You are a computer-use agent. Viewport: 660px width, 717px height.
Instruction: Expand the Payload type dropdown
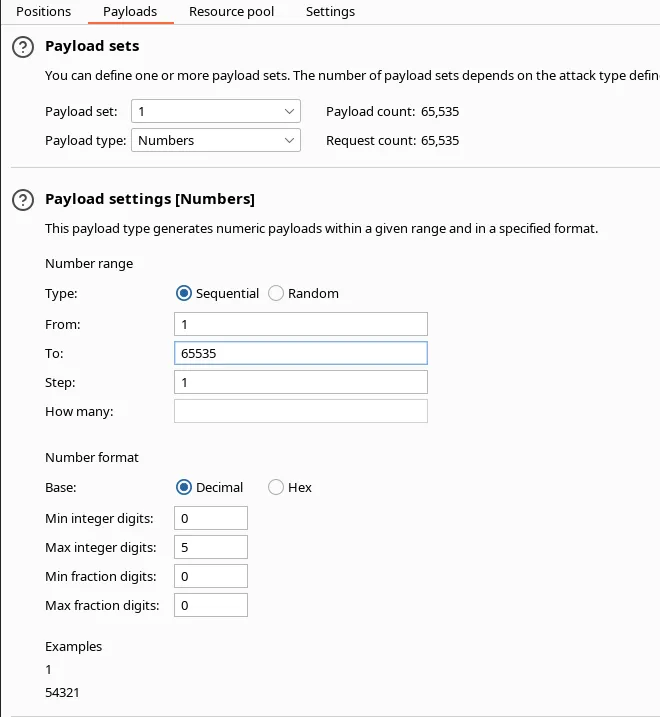click(x=215, y=141)
